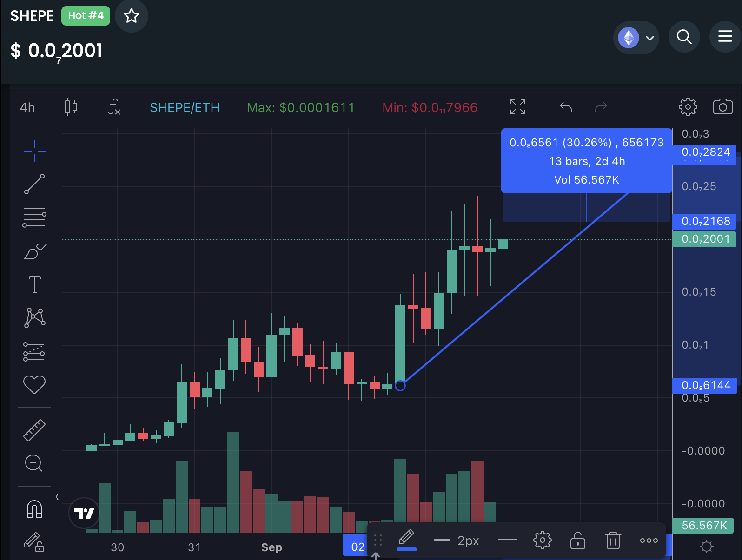Open the hamburger menu
Screen dimensions: 742x560
(725, 37)
